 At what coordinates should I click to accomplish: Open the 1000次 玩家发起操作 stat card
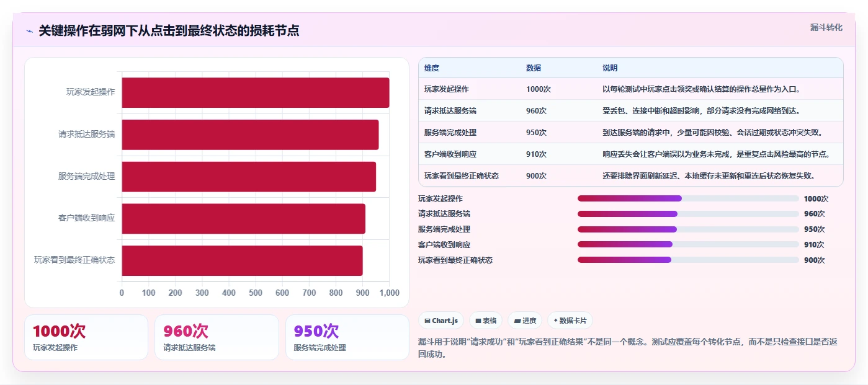pyautogui.click(x=86, y=337)
